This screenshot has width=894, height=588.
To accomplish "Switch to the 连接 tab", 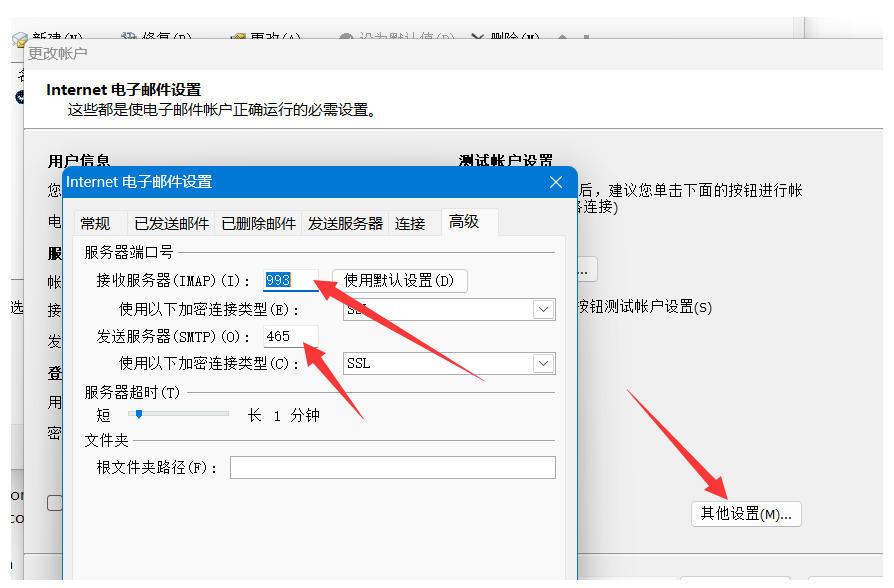I will click(410, 223).
